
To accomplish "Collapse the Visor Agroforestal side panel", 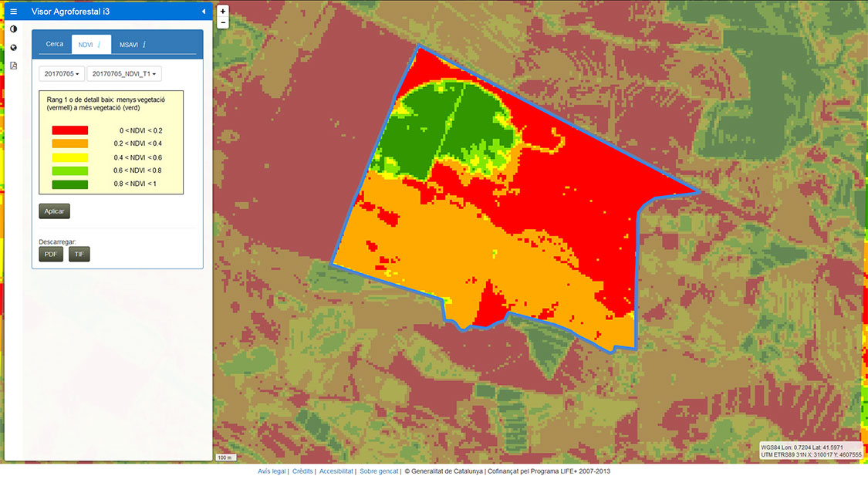I will [x=204, y=12].
